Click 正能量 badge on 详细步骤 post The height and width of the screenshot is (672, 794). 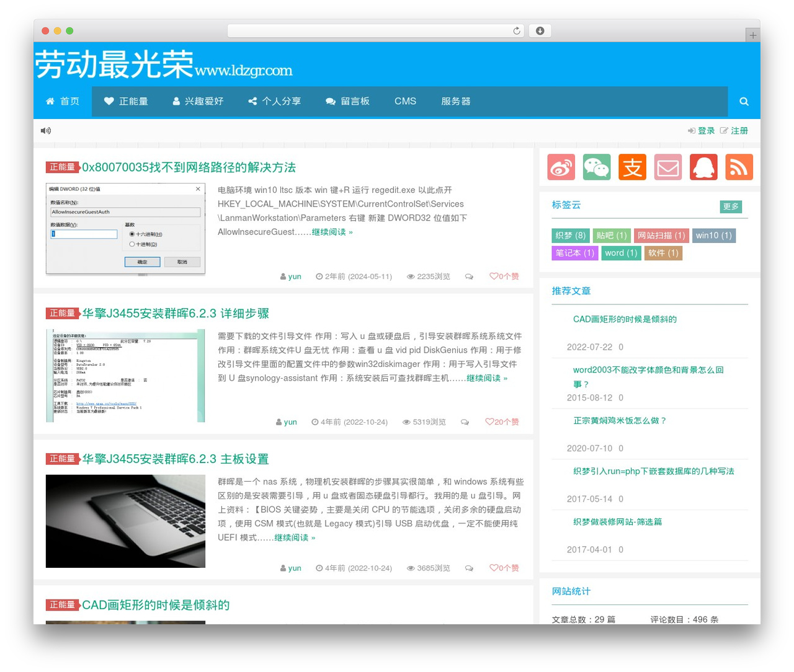[x=63, y=314]
